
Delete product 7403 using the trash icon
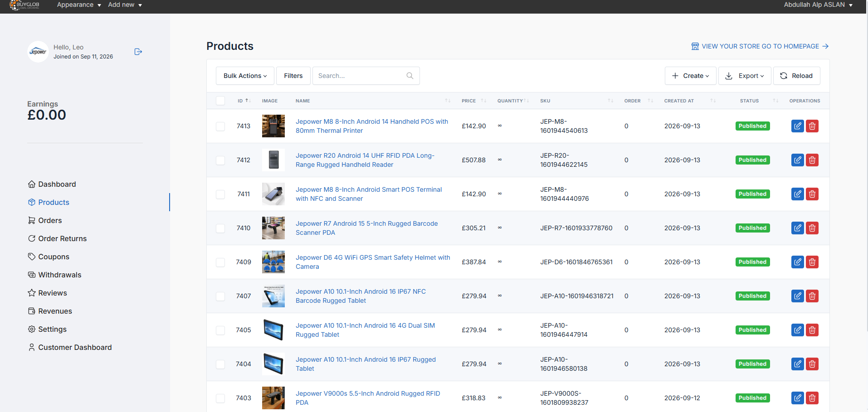(812, 398)
